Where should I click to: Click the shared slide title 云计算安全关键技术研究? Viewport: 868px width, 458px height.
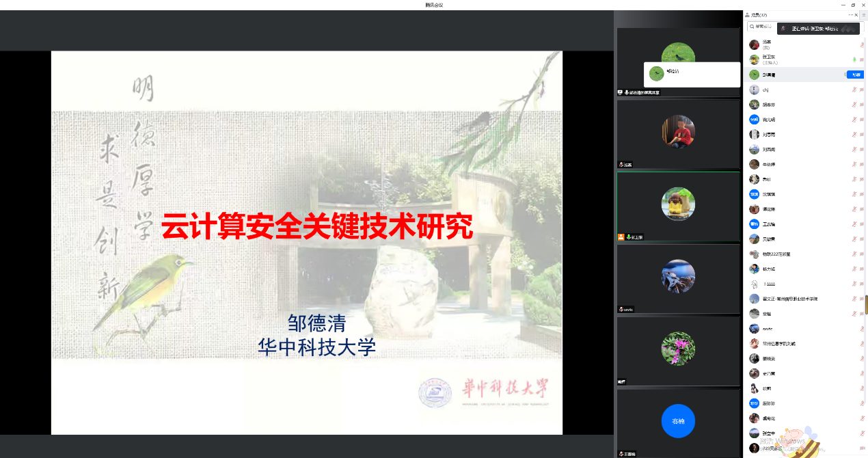pyautogui.click(x=317, y=227)
